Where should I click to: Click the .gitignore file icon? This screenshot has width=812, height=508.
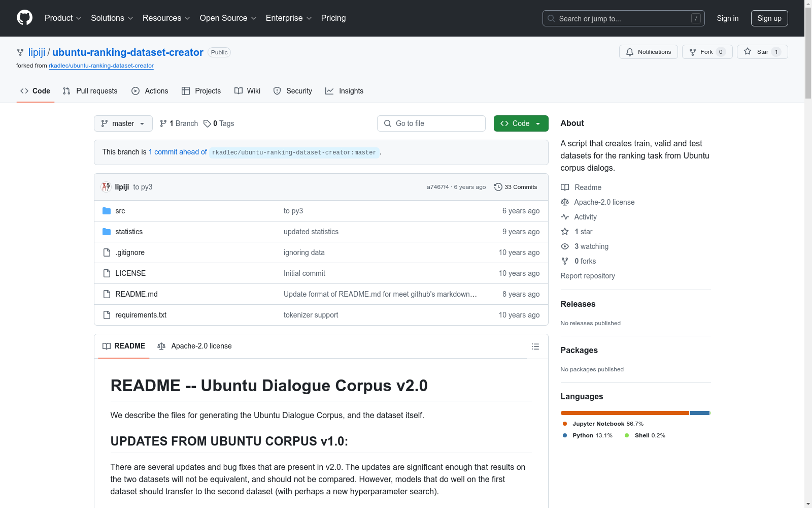(107, 252)
